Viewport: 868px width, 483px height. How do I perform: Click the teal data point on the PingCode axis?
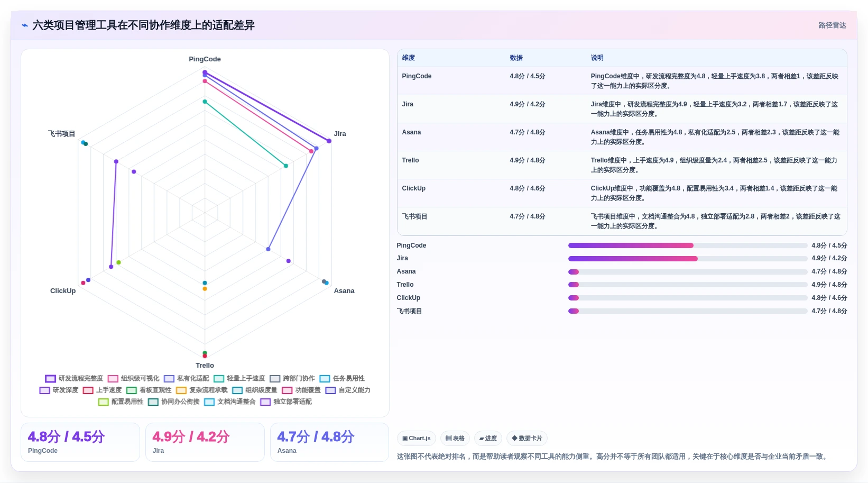point(205,102)
